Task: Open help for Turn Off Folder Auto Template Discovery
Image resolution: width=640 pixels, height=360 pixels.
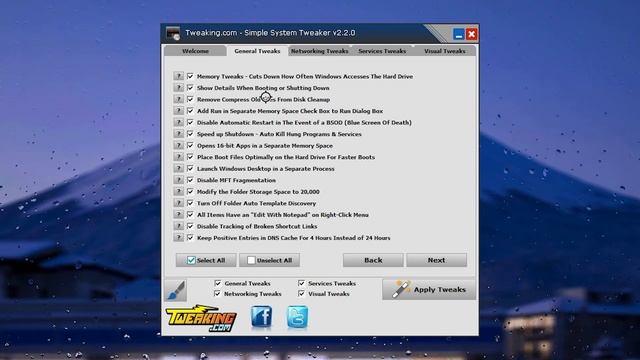Action: 178,203
